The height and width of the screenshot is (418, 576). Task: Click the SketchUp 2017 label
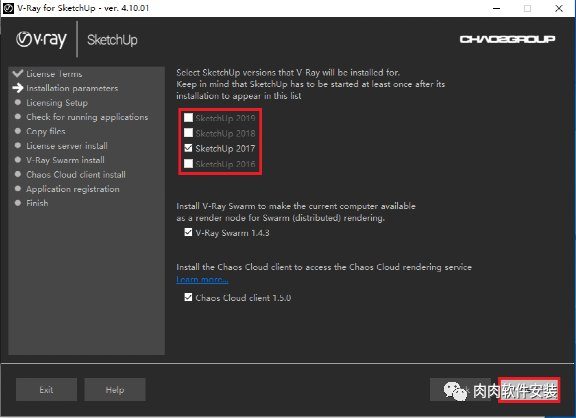(x=225, y=148)
